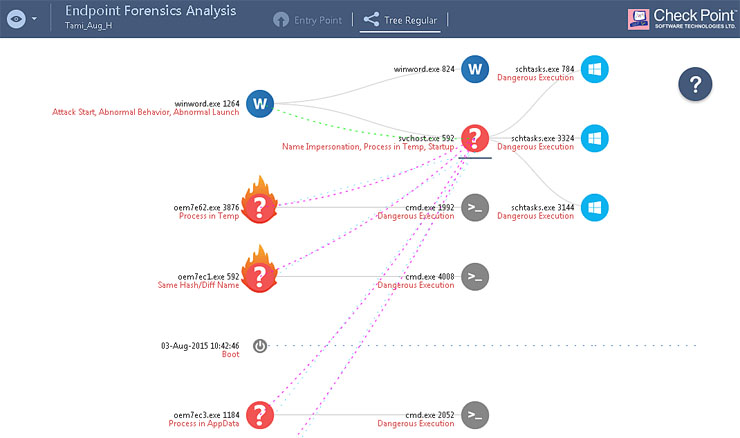Toggle the eye view icon in header

[15, 19]
